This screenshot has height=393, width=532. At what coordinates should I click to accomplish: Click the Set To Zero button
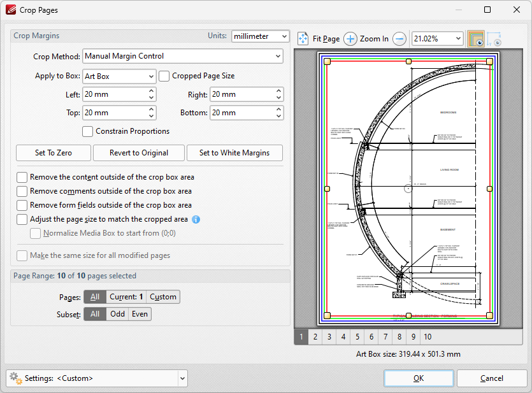[x=54, y=153]
